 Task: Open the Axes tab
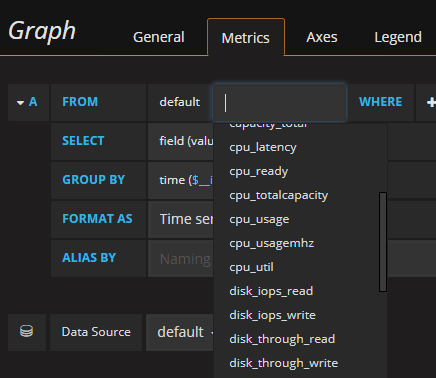point(322,37)
